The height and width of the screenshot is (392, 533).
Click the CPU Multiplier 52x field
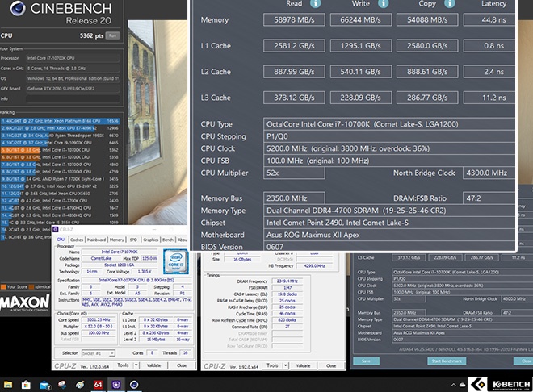pos(294,173)
